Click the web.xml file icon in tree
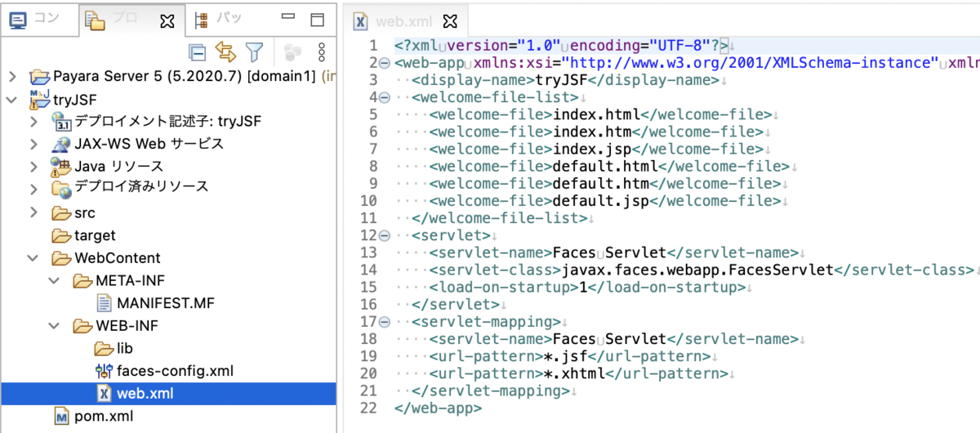 tap(105, 394)
